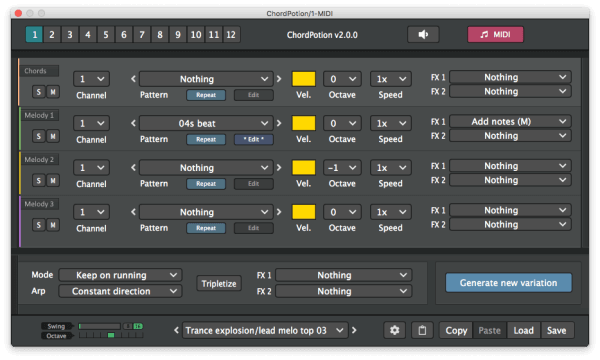Open settings with the gear icon
This screenshot has height=360, width=600.
(x=395, y=330)
